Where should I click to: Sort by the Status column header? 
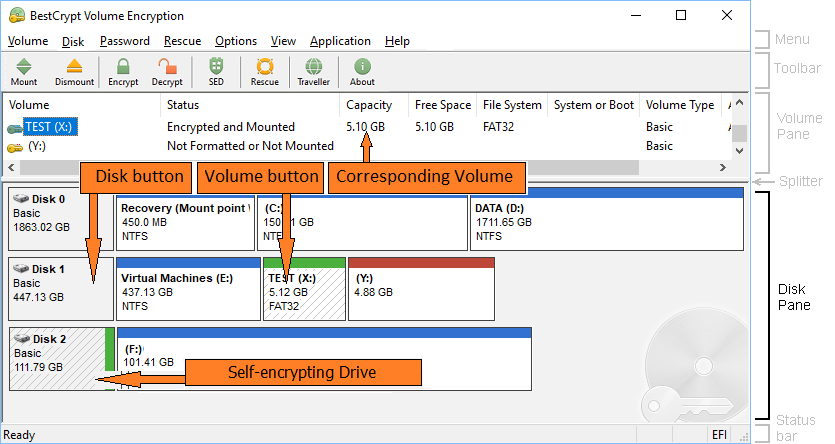coord(250,105)
